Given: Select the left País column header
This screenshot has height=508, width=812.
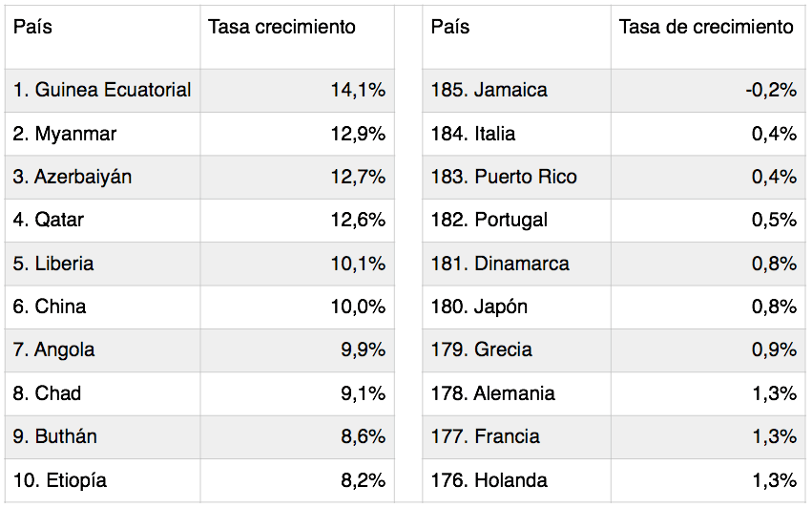Looking at the screenshot, I should (x=102, y=37).
